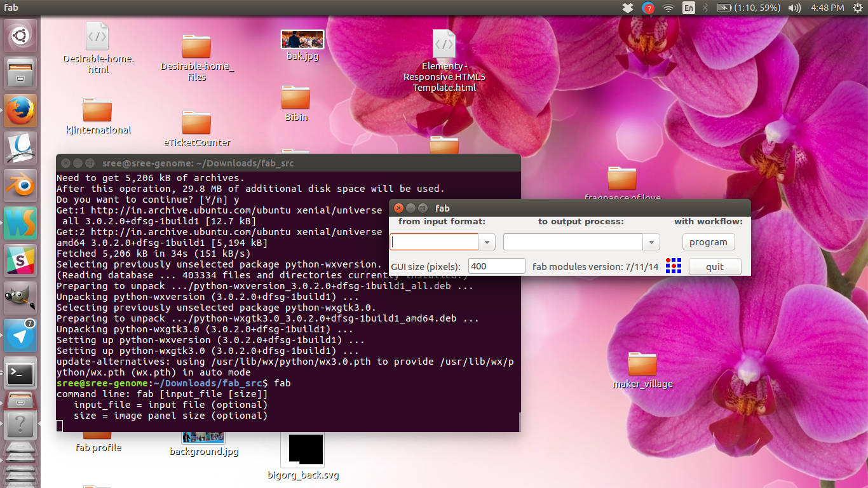Select the fab profile desktop item
Viewport: 868px width, 488px height.
[98, 442]
